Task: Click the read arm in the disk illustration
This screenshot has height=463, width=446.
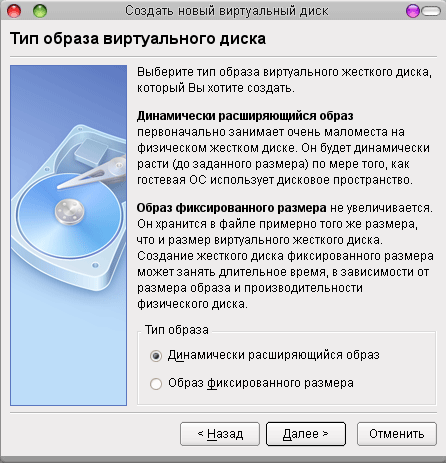Action: pyautogui.click(x=95, y=174)
